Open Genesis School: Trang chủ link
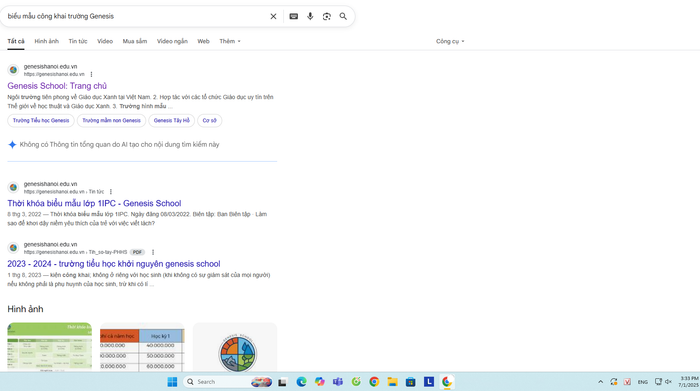This screenshot has height=391, width=700. pyautogui.click(x=57, y=86)
